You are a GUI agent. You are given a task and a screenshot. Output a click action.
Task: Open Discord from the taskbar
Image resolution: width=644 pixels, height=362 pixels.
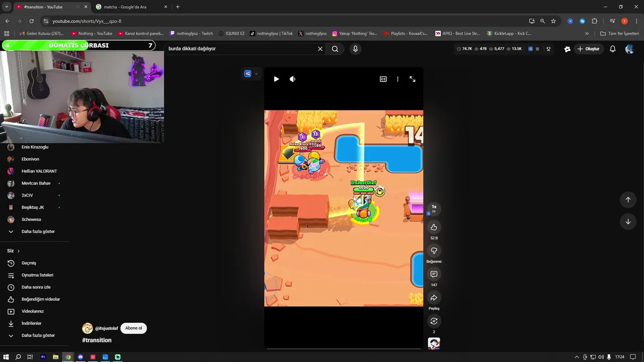coord(80,357)
